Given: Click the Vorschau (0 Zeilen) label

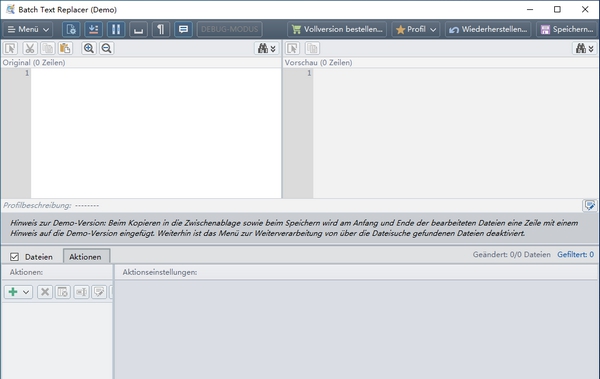Looking at the screenshot, I should tap(318, 62).
